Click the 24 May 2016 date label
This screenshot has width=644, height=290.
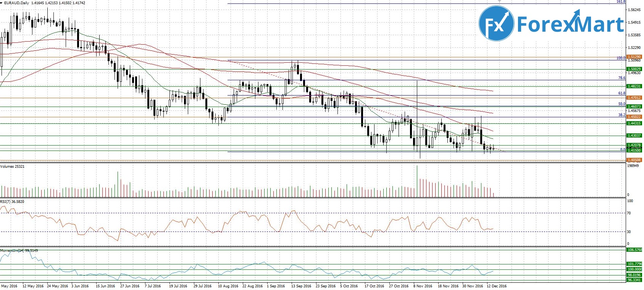(x=57, y=286)
